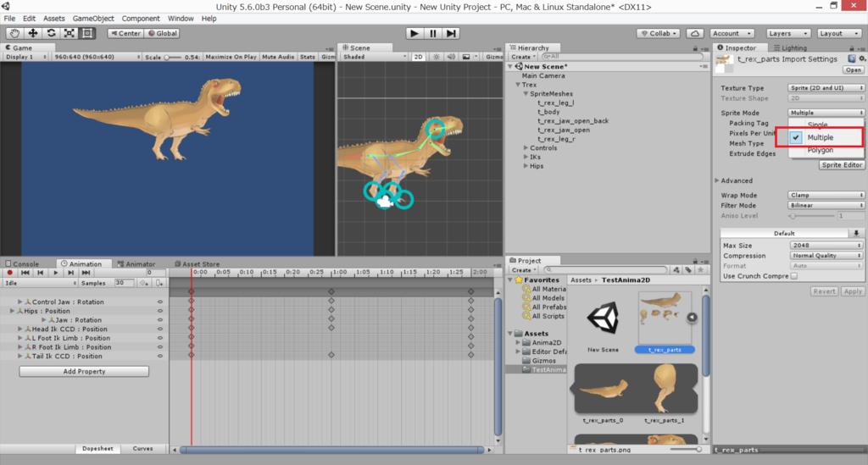
Task: Click the Inspector help book icon
Action: (851, 58)
